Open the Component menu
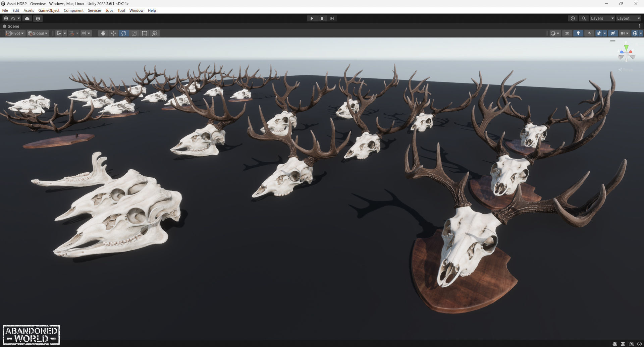This screenshot has width=644, height=347. [73, 10]
